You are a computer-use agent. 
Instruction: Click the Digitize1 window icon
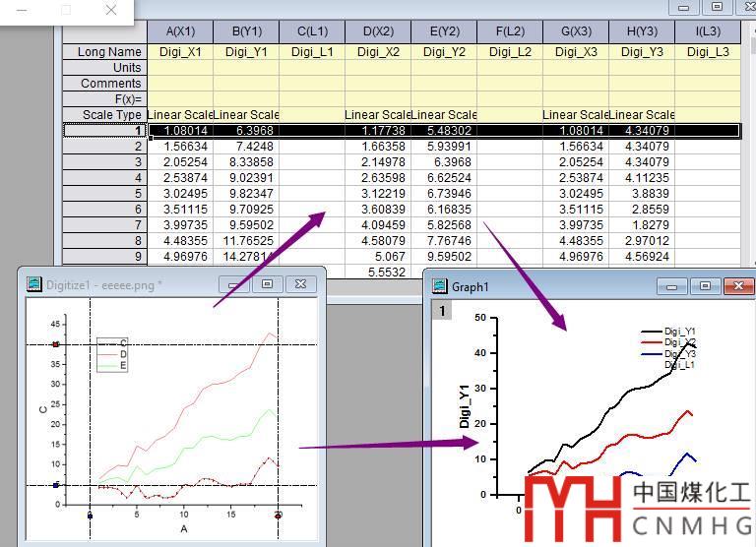pyautogui.click(x=34, y=284)
